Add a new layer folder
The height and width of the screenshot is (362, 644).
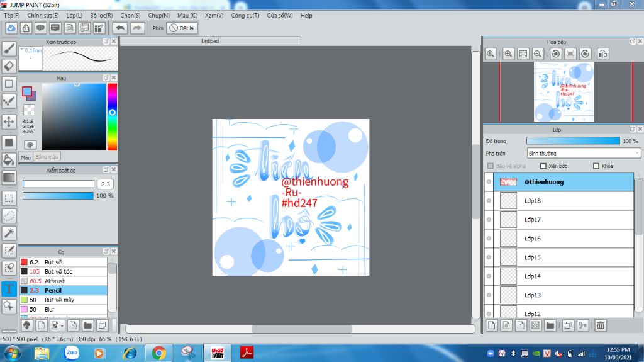(550, 325)
